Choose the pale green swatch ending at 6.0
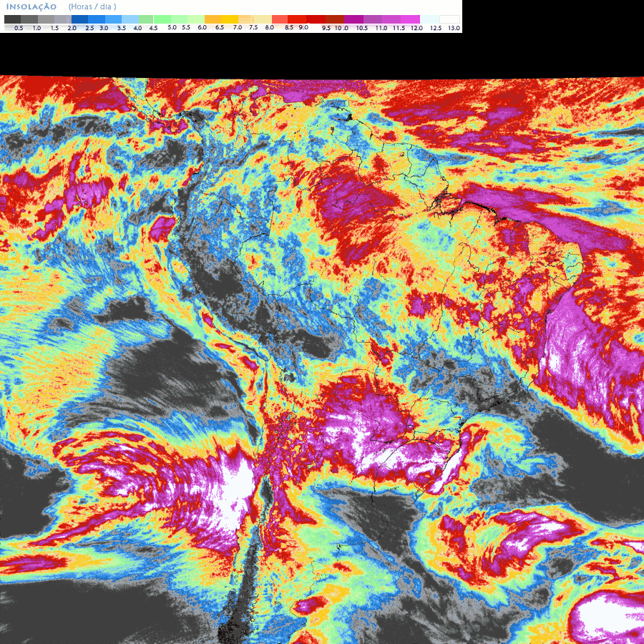Viewport: 644px width, 644px height. (x=196, y=19)
